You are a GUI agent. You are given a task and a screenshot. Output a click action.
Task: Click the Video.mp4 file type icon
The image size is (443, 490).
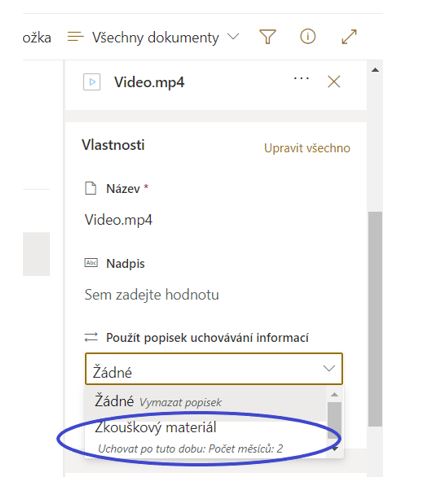pyautogui.click(x=92, y=82)
